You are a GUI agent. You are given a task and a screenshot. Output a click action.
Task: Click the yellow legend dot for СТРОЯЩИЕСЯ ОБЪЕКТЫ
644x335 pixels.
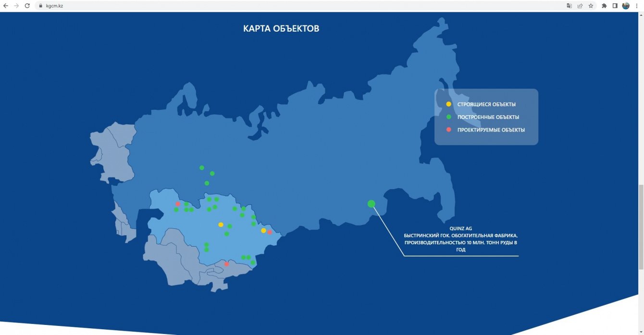pos(448,104)
